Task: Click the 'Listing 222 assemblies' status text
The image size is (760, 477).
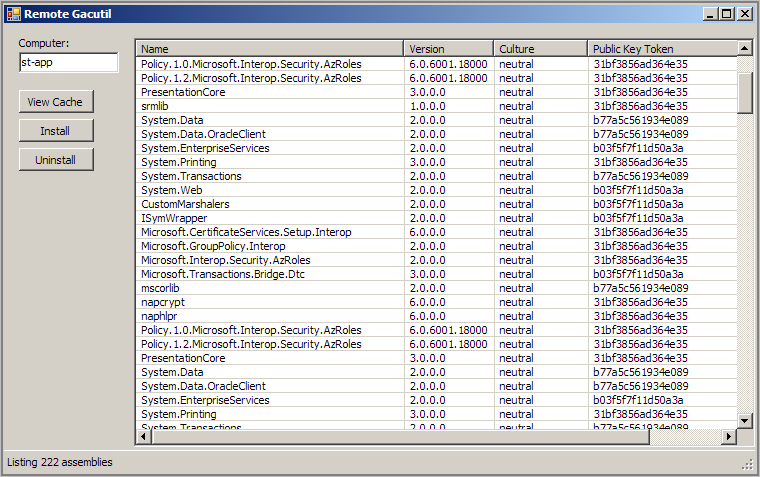Action: click(60, 462)
